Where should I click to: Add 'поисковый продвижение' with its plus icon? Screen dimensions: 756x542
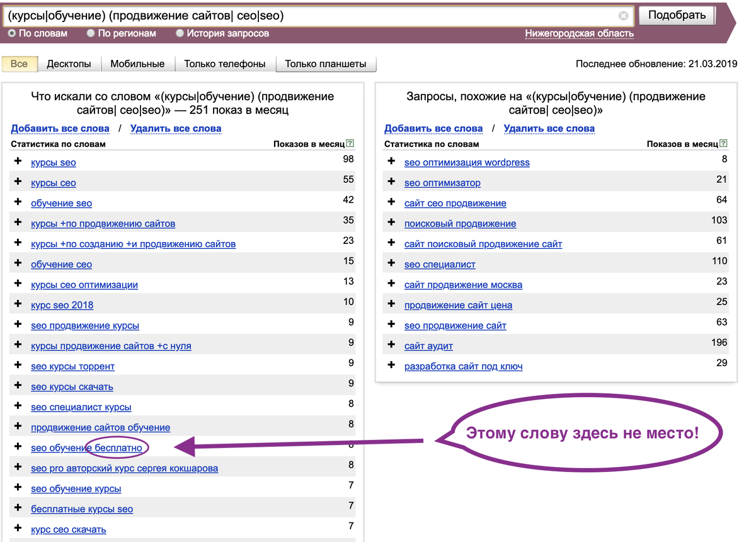click(x=392, y=223)
